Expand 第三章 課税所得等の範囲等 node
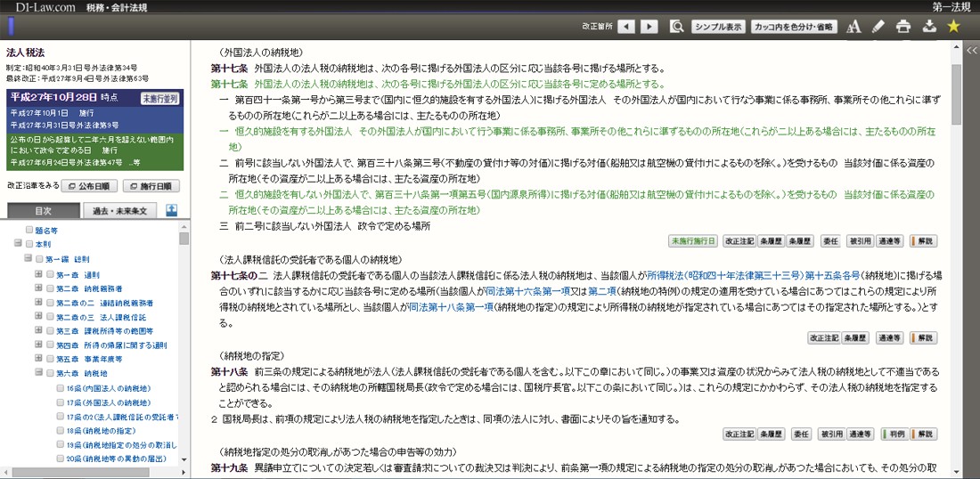Viewport: 980px width, 479px height. tap(38, 331)
